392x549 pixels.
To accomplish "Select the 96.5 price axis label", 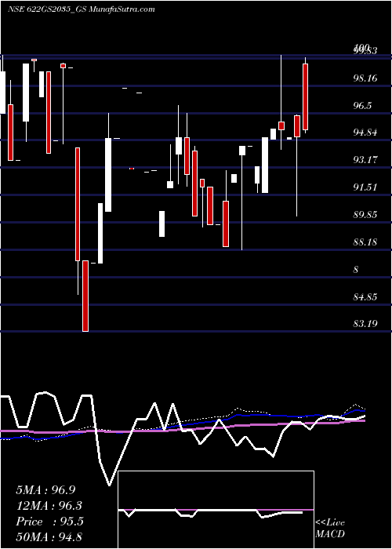I will click(x=362, y=105).
